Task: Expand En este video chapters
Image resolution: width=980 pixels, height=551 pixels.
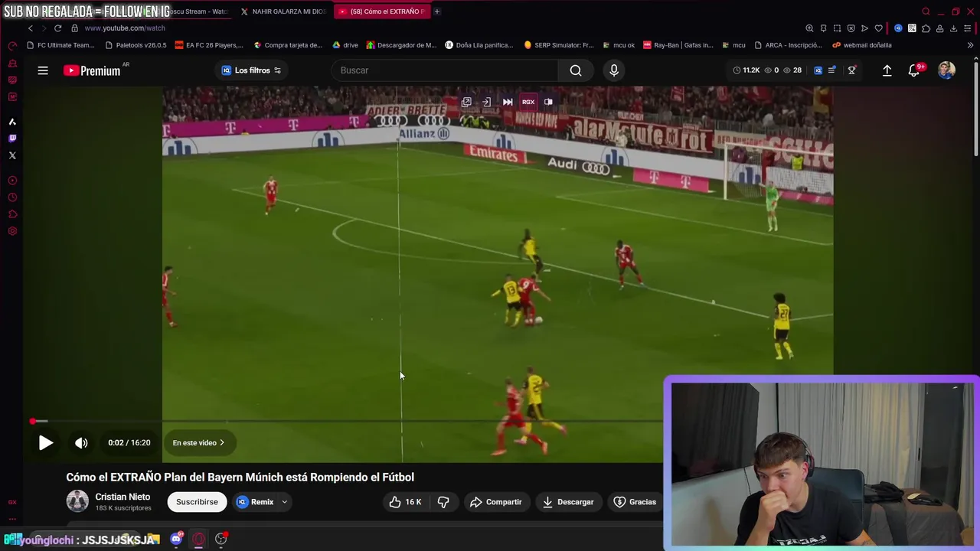Action: click(198, 442)
